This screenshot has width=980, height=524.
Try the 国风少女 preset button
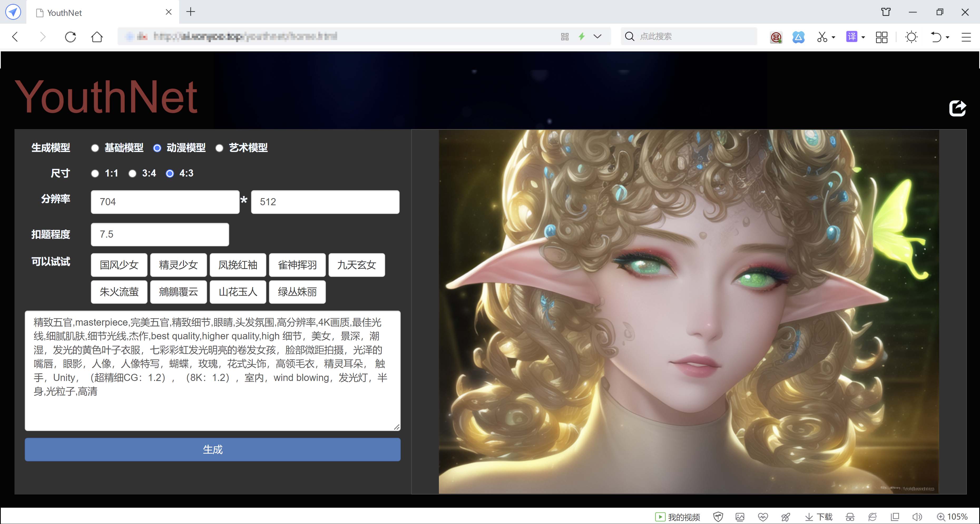point(119,265)
